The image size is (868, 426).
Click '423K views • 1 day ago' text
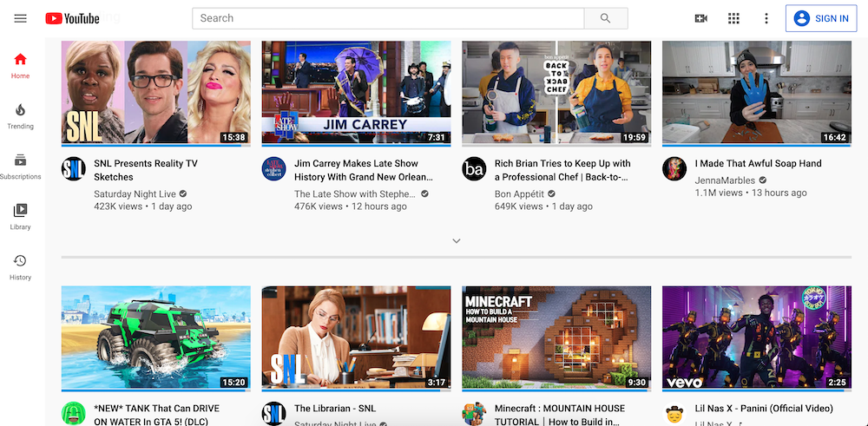143,206
